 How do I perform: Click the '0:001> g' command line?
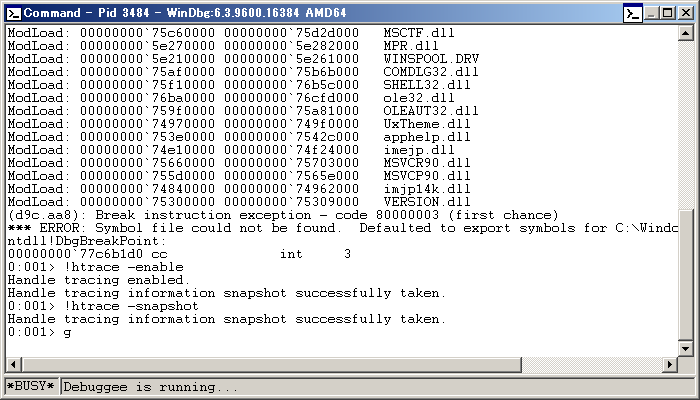click(39, 332)
